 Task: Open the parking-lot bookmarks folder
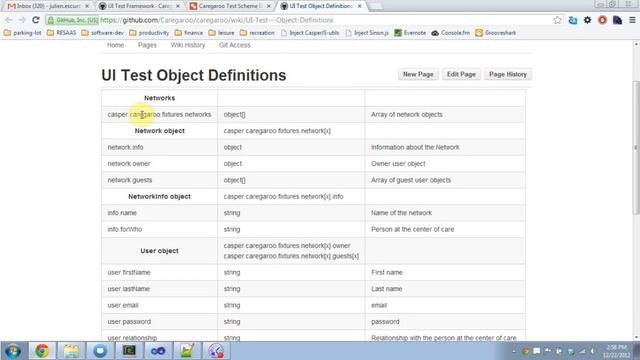tap(22, 33)
